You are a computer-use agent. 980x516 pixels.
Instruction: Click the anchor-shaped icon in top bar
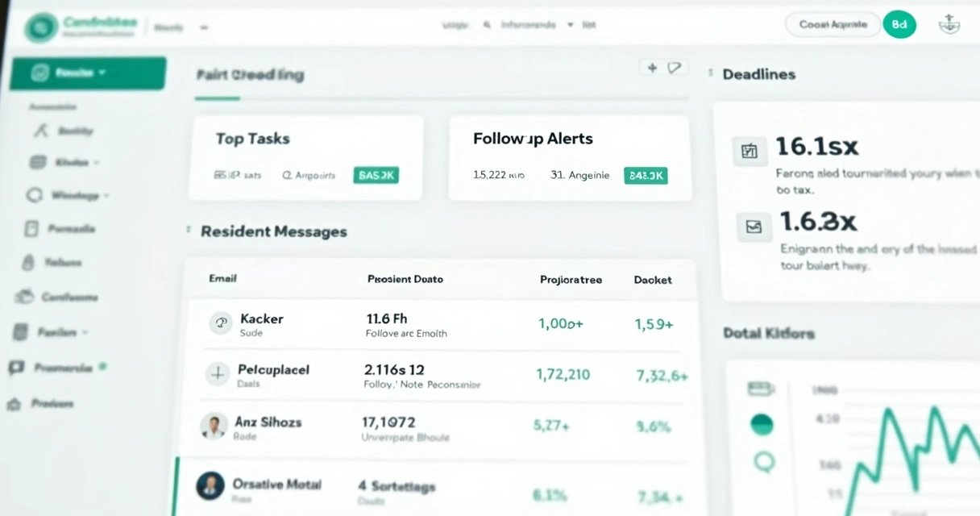coord(949,25)
